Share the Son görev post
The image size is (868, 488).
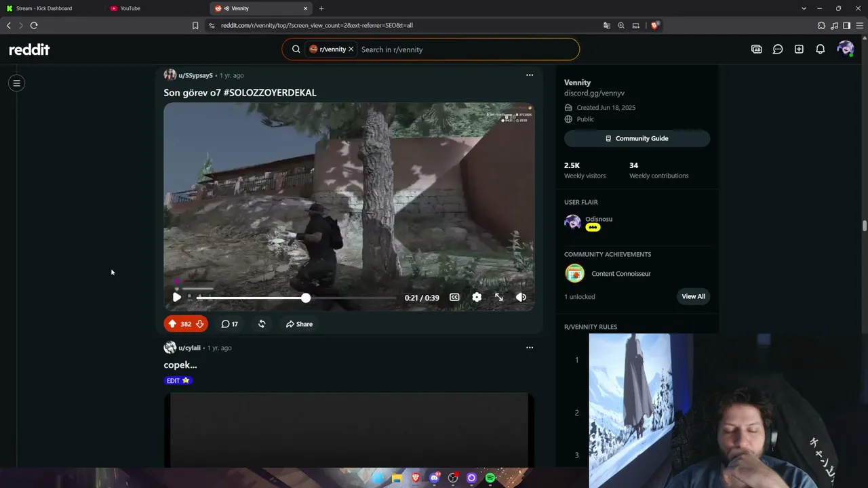[x=299, y=324]
